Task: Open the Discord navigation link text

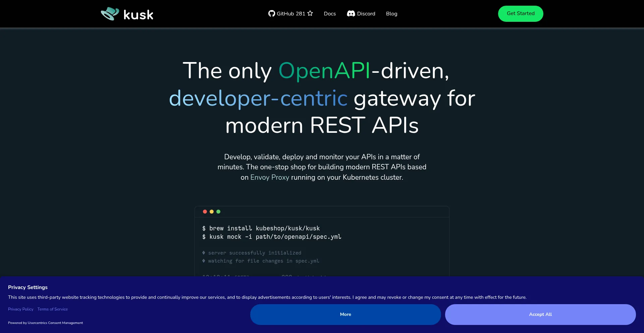Action: pyautogui.click(x=366, y=14)
